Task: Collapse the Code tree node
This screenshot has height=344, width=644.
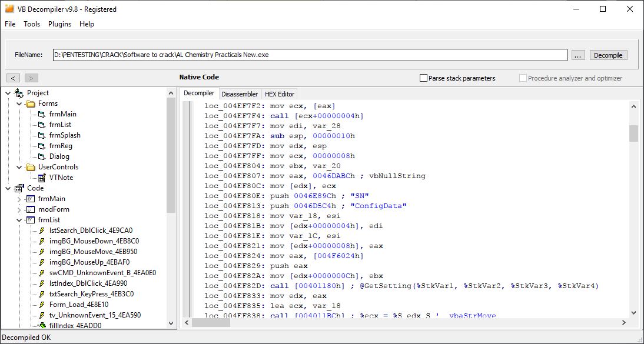Action: coord(8,188)
